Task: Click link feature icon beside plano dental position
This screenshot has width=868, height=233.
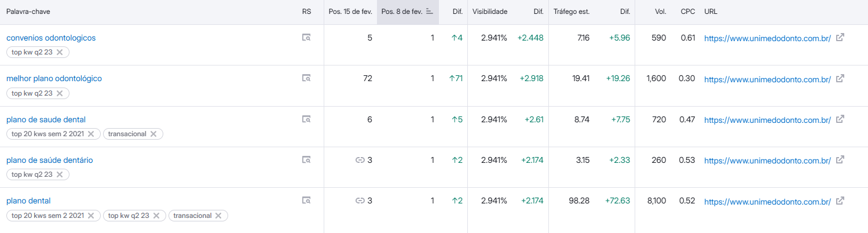Action: click(x=360, y=201)
